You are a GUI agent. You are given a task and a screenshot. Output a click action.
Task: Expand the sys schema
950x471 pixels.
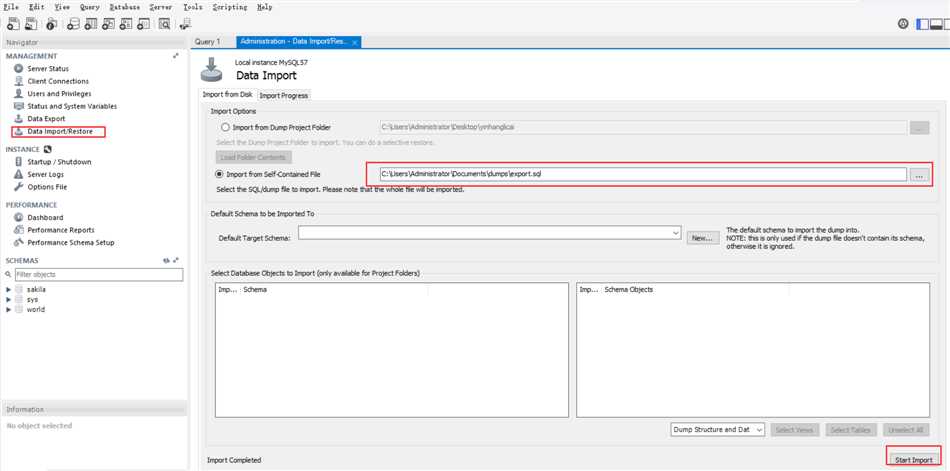(x=8, y=299)
